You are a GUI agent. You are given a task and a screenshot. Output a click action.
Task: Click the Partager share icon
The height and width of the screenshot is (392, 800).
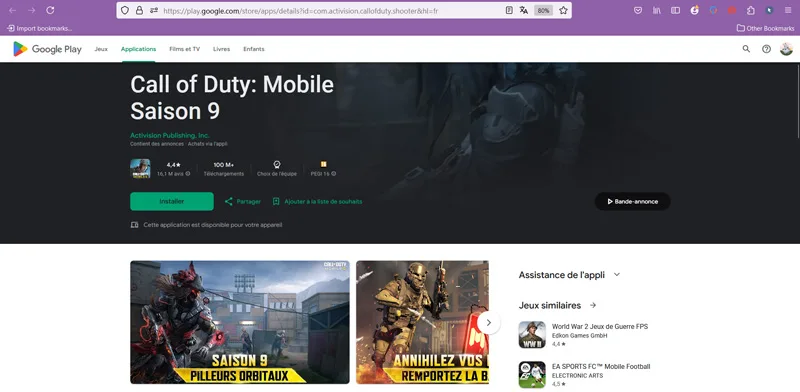(229, 202)
